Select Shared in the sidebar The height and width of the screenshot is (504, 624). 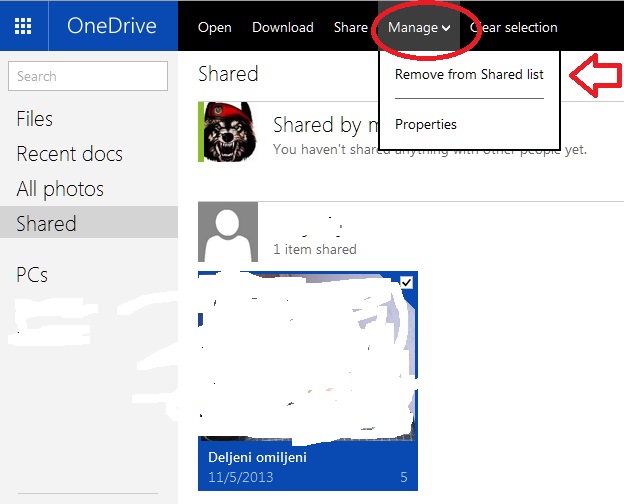point(89,223)
